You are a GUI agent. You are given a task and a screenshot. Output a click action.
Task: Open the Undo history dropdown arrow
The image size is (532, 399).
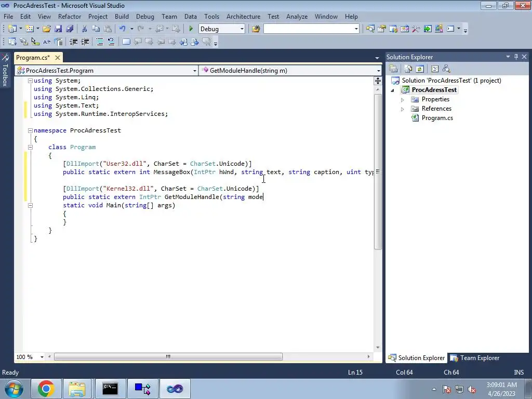coord(131,29)
